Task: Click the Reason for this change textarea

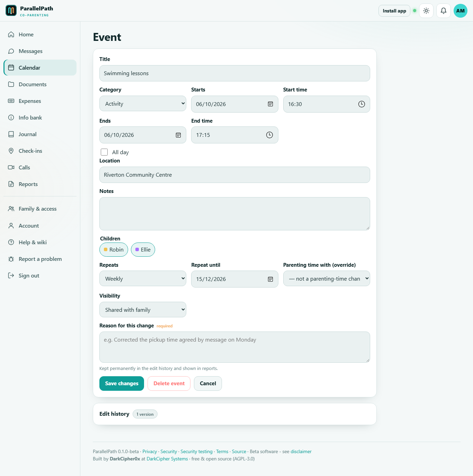Action: [235, 347]
